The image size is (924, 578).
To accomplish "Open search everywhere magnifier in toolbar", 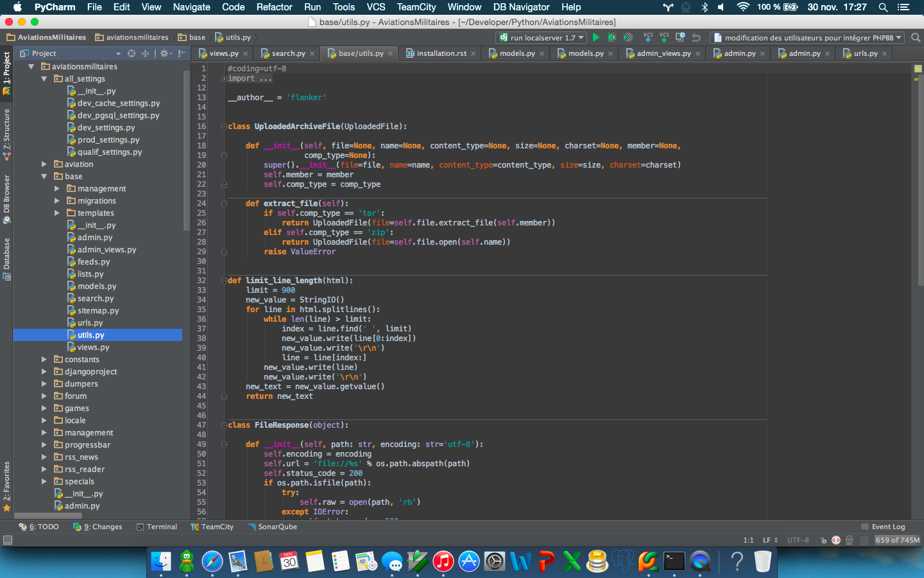I will coord(916,38).
